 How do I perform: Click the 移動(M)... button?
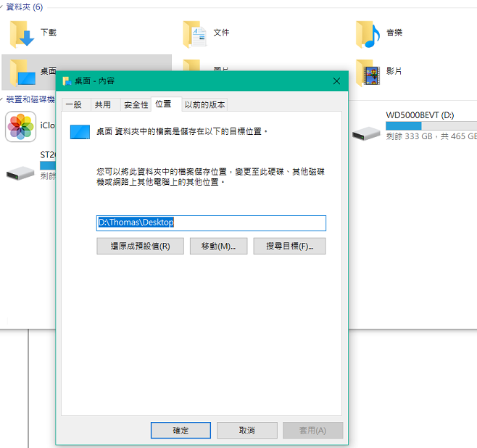click(x=218, y=246)
